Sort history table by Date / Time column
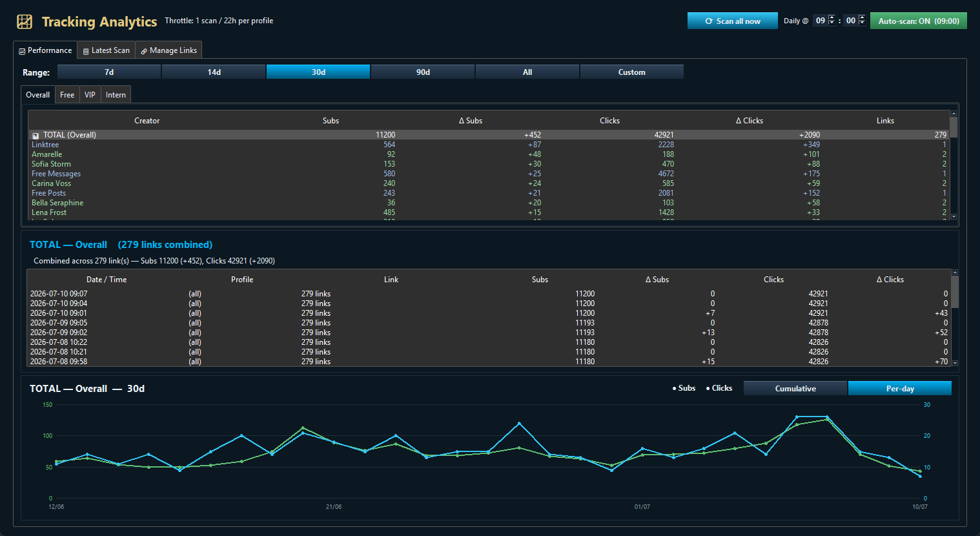 tap(107, 280)
